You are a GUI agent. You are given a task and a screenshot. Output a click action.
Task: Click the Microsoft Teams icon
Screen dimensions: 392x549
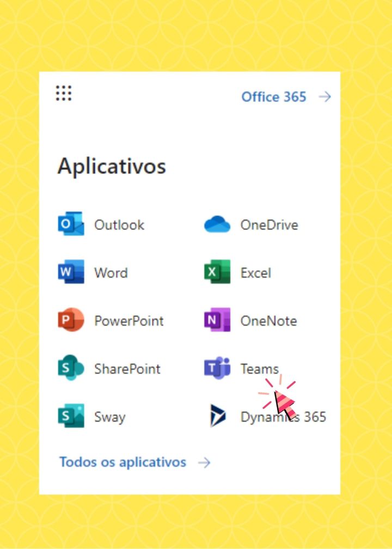(217, 368)
